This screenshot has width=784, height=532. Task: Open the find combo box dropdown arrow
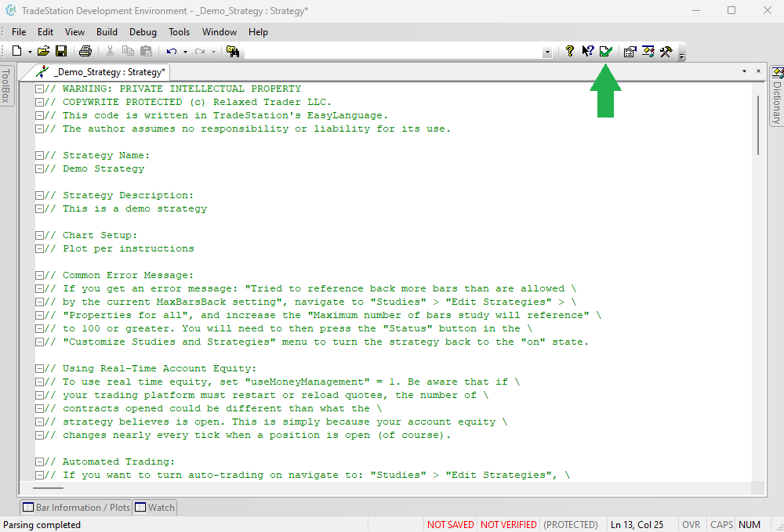(x=547, y=52)
